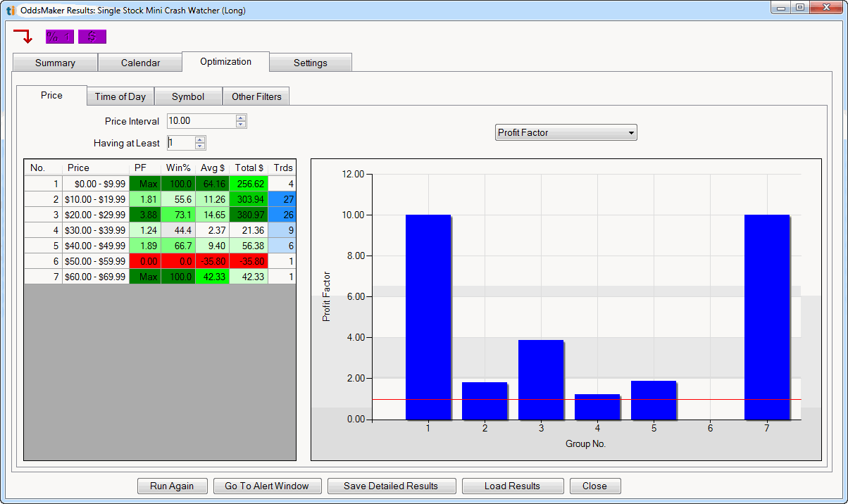
Task: Decrease the Price Interval with down arrow
Action: [x=241, y=125]
